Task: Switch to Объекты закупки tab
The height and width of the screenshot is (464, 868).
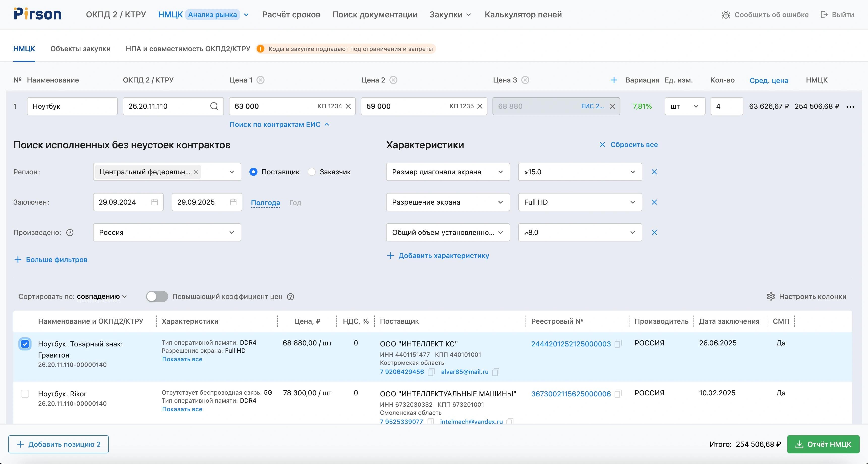Action: pos(80,49)
